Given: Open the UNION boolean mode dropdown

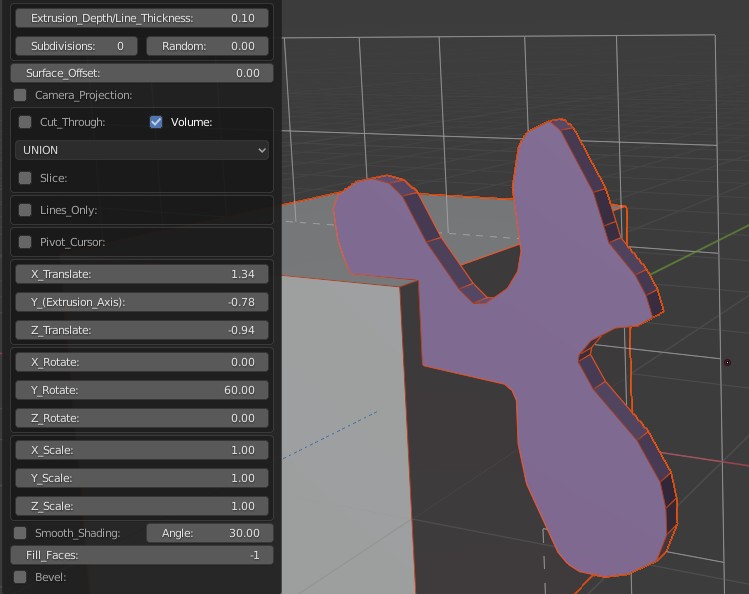Looking at the screenshot, I should tap(141, 150).
